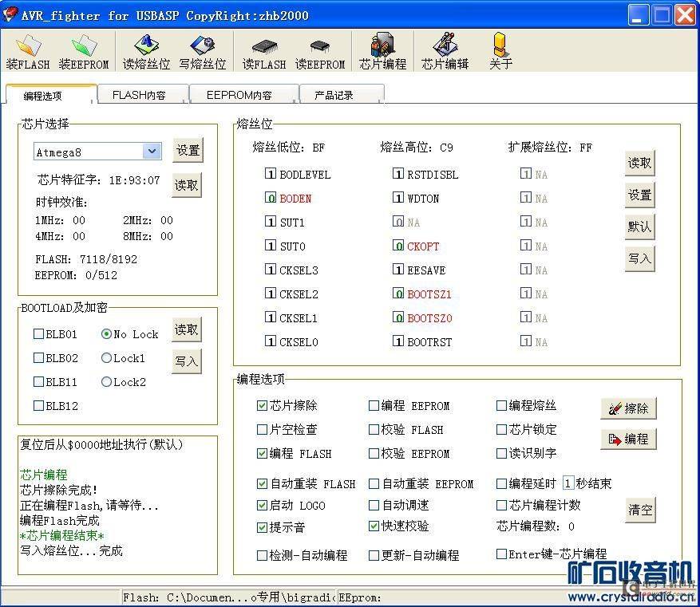Click the 芯片编程 chip program icon
The width and height of the screenshot is (700, 607).
pos(382,52)
